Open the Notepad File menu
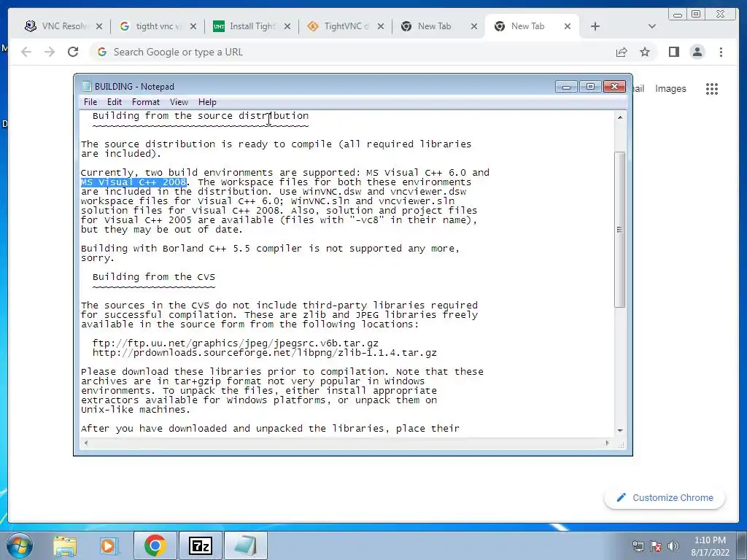The height and width of the screenshot is (560, 747). pos(90,102)
